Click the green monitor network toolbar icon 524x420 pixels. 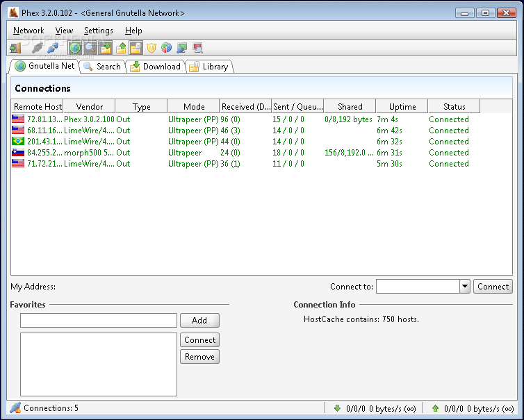182,48
